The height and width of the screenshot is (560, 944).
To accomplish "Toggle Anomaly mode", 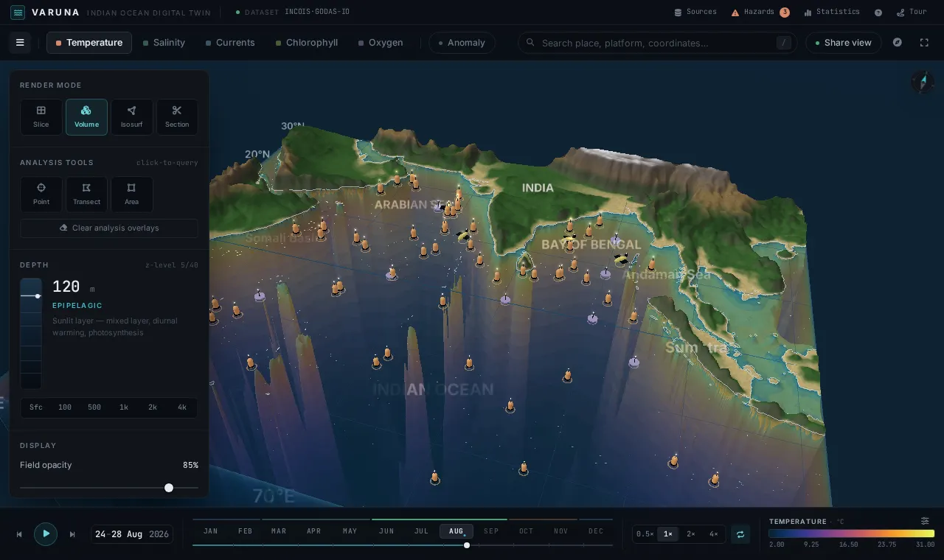I will pyautogui.click(x=462, y=43).
